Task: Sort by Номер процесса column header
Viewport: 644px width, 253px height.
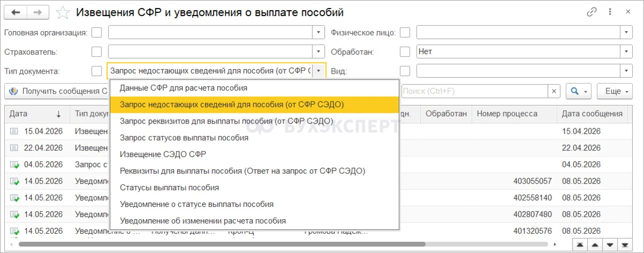Action: pyautogui.click(x=514, y=114)
